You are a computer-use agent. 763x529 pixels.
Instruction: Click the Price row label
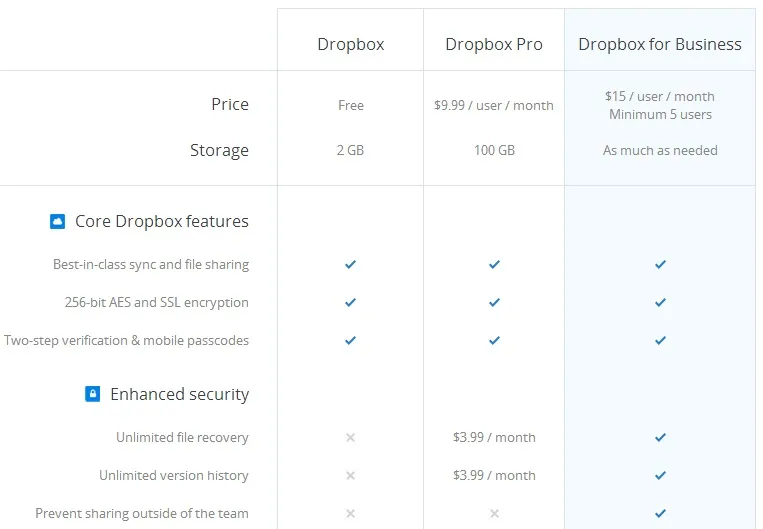pyautogui.click(x=230, y=104)
